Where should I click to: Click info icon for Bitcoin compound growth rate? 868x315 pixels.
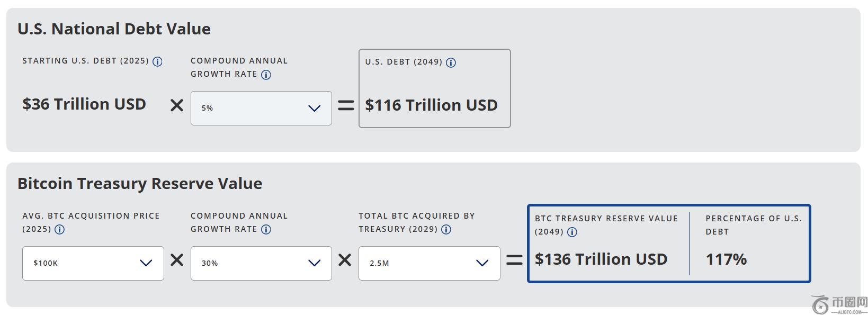tap(266, 230)
